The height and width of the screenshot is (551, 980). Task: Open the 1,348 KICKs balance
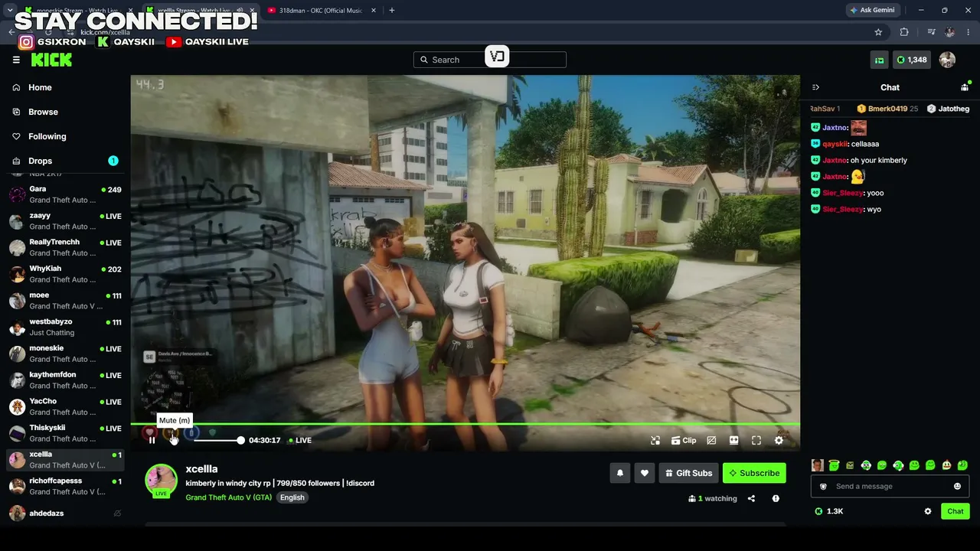pyautogui.click(x=912, y=60)
